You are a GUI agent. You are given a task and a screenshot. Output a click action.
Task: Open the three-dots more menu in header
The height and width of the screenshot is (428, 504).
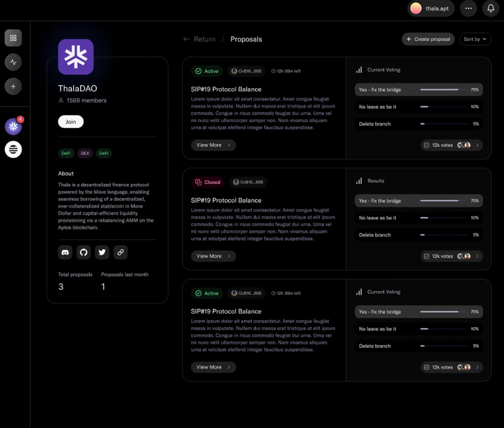(468, 8)
